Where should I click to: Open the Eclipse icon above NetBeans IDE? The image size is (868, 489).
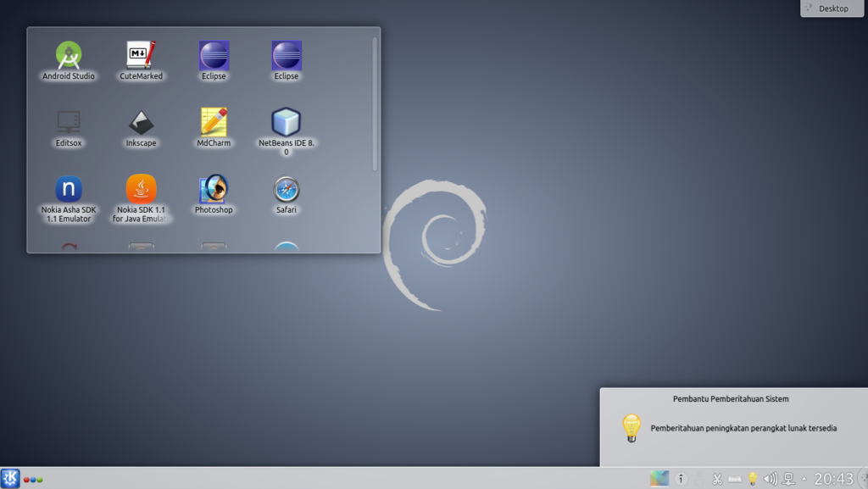pos(287,55)
